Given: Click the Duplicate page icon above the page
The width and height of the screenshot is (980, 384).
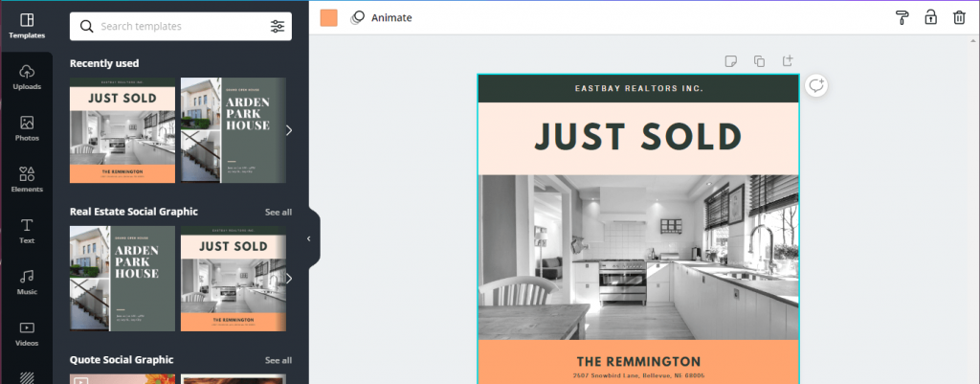Looking at the screenshot, I should (759, 60).
